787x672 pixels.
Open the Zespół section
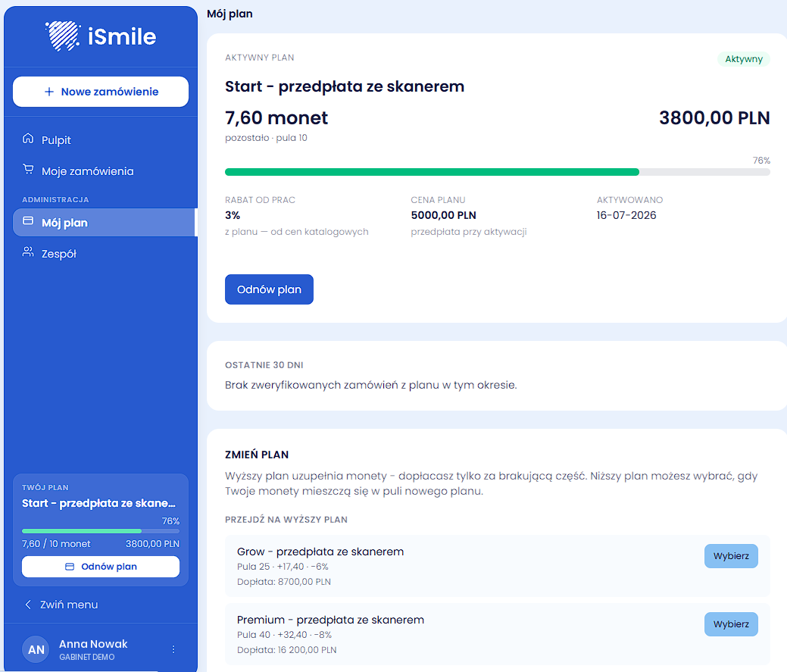(x=101, y=254)
